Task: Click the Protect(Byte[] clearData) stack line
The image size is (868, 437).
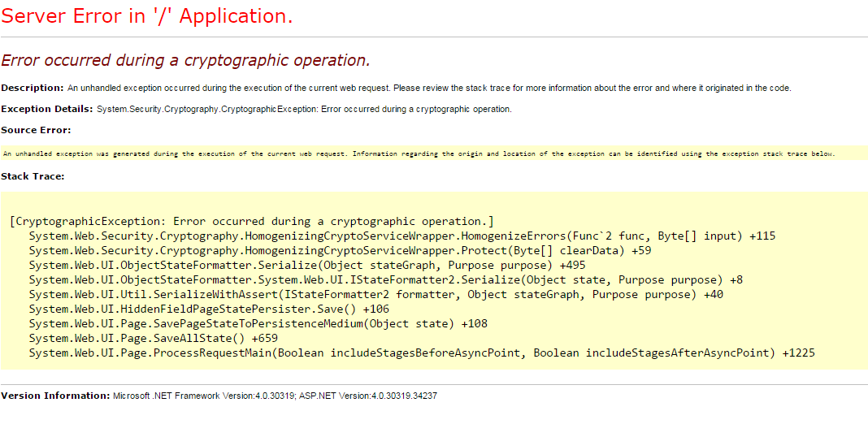Action: tap(340, 250)
